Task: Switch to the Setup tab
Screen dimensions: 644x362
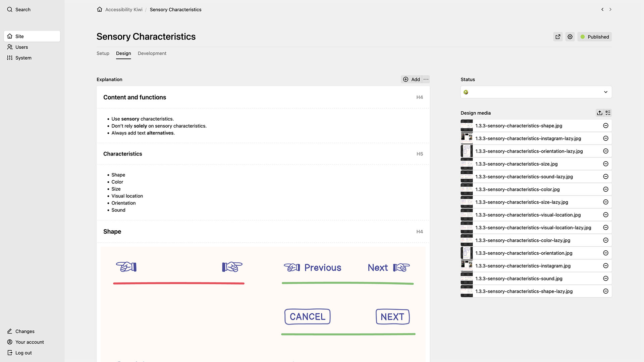Action: tap(103, 53)
